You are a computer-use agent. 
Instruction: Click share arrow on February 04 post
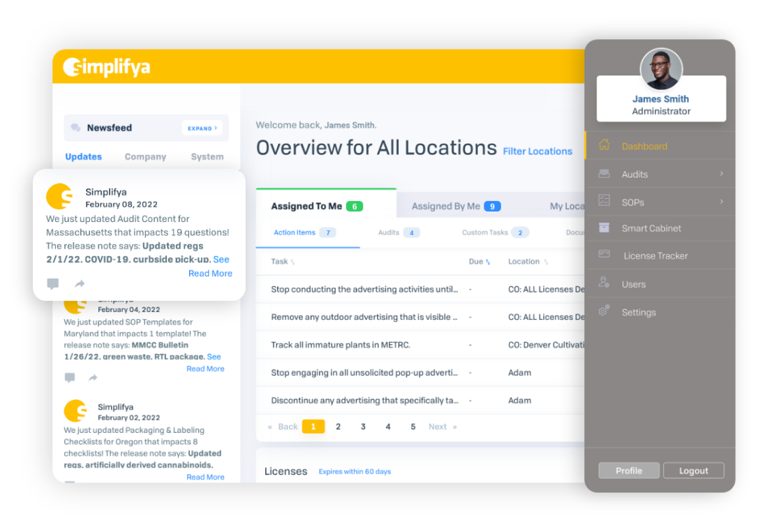tap(93, 377)
